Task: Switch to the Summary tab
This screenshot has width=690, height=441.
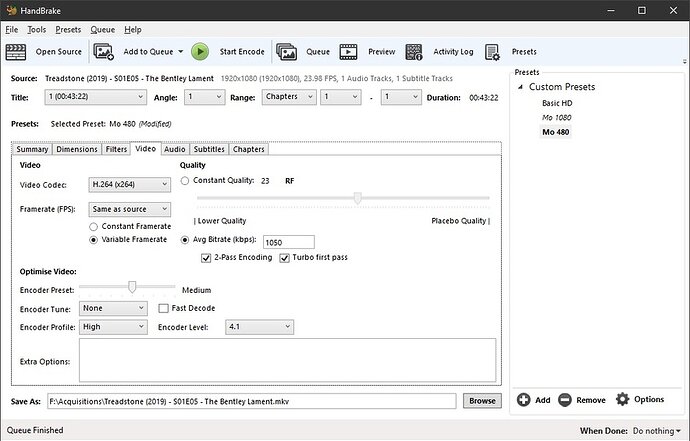Action: coord(32,149)
